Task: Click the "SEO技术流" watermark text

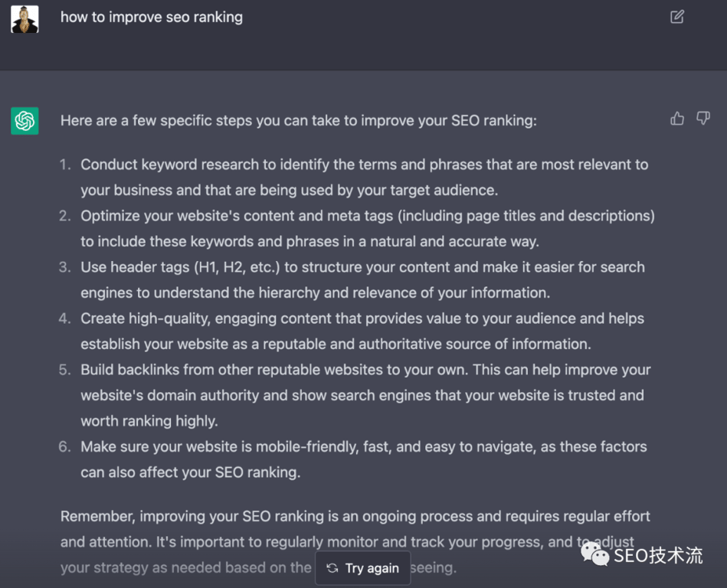Action: tap(658, 555)
